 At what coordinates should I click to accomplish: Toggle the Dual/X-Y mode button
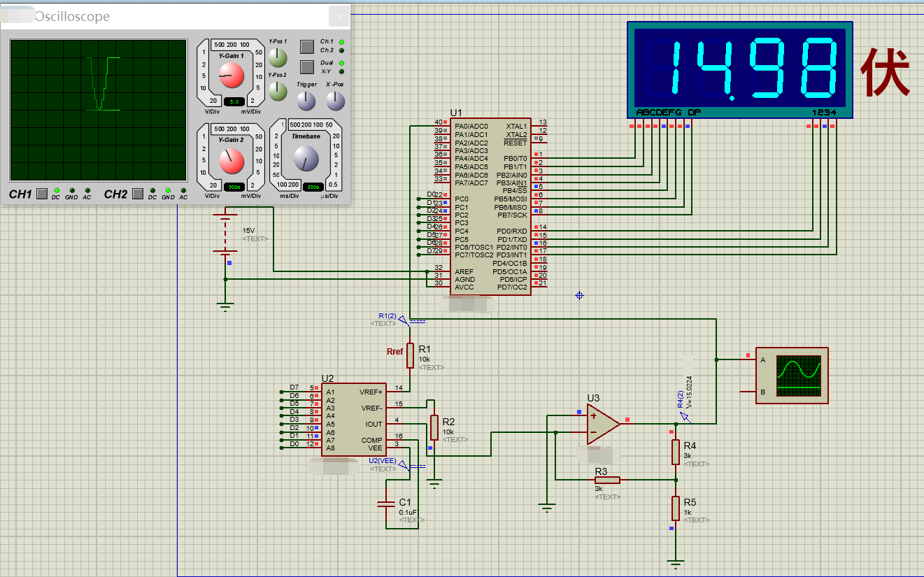[306, 67]
